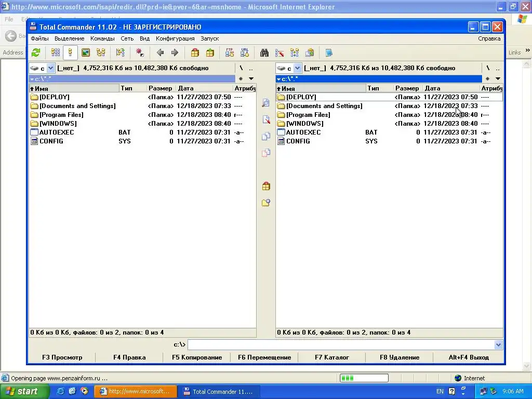
Task: Select [WINDOWS] folder in the right panel
Action: (389, 124)
